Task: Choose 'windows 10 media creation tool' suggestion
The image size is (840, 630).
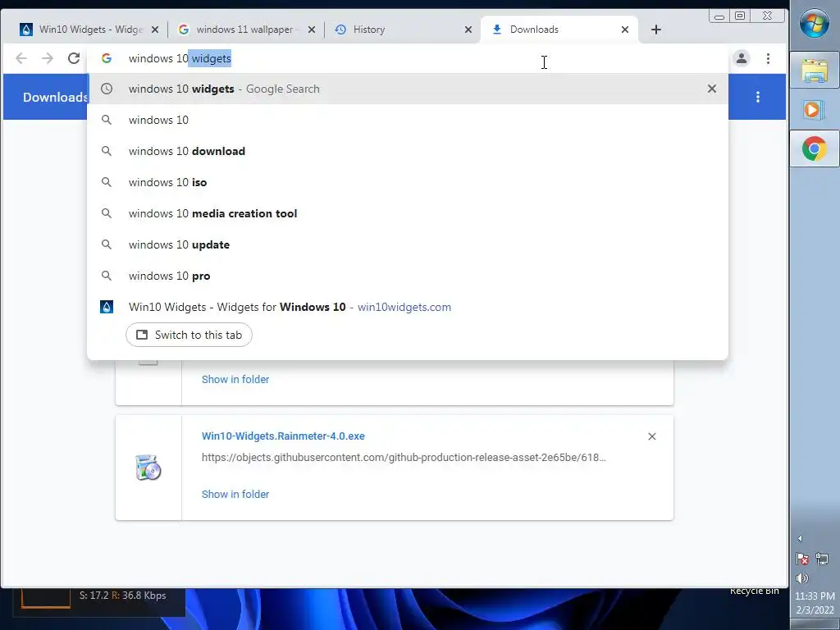Action: pyautogui.click(x=407, y=213)
